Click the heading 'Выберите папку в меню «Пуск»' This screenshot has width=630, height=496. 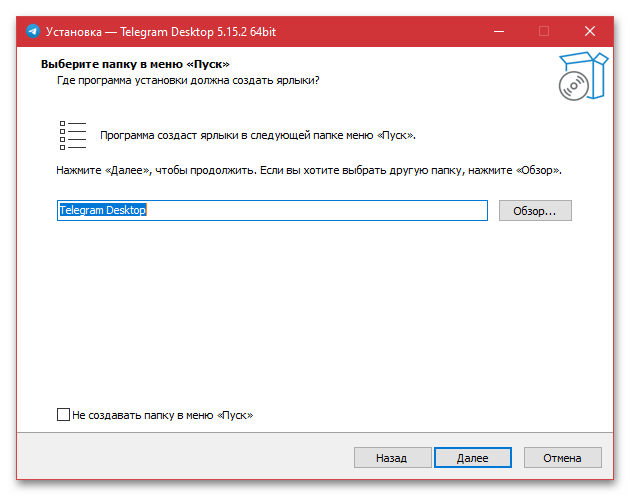(135, 64)
